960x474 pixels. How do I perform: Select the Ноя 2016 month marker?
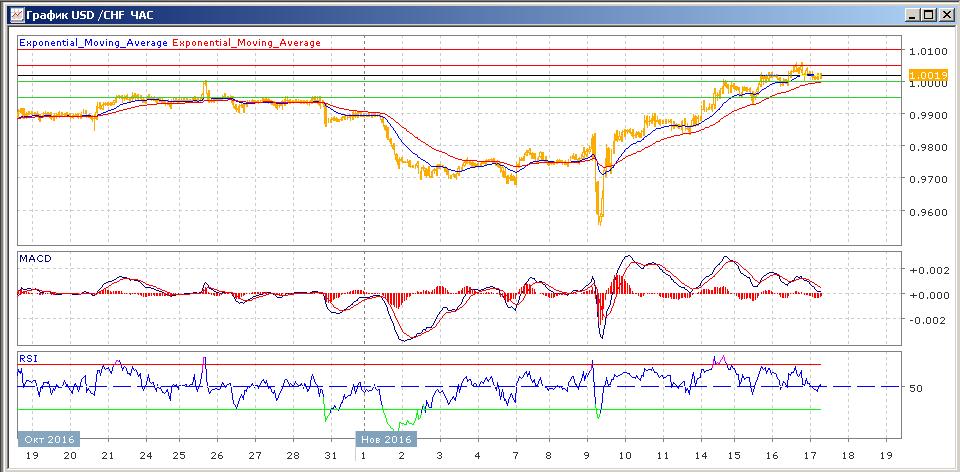pos(386,440)
